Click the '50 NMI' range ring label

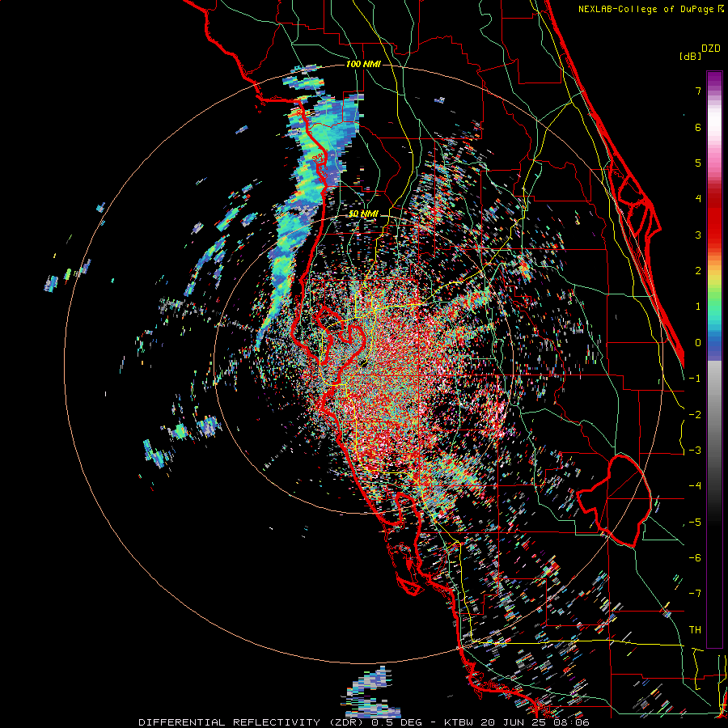[363, 214]
